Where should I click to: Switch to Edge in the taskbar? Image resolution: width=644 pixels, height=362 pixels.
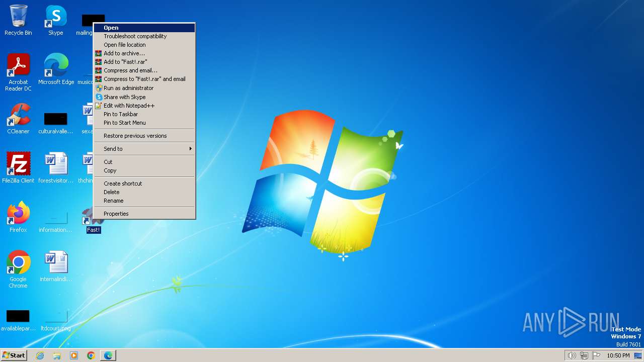pyautogui.click(x=108, y=355)
